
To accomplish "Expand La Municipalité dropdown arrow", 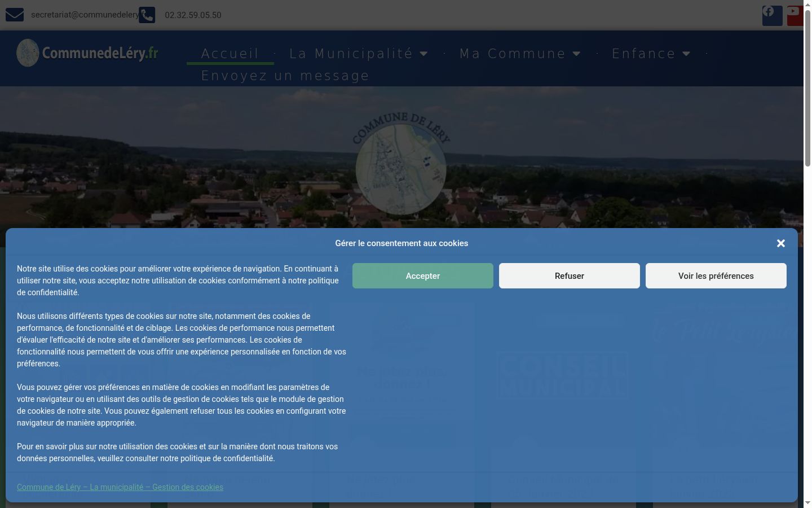I will 424,54.
